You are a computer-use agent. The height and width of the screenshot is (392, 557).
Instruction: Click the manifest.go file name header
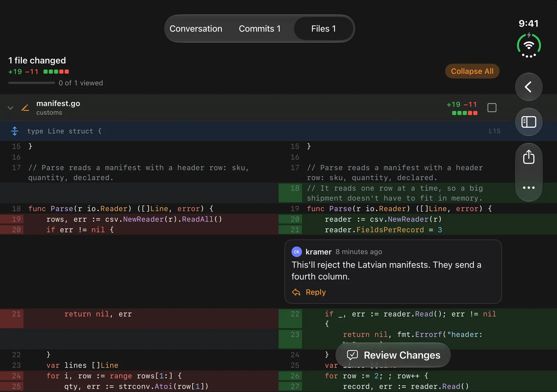58,103
